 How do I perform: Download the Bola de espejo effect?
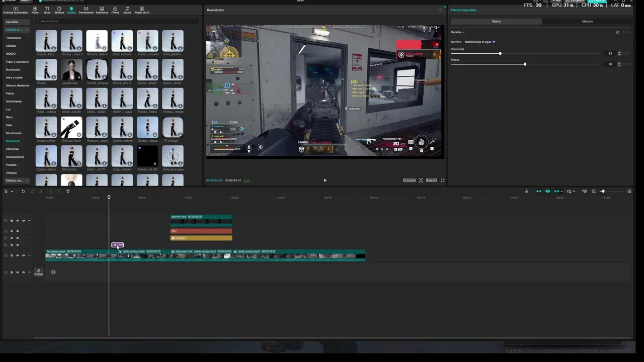coord(180,163)
